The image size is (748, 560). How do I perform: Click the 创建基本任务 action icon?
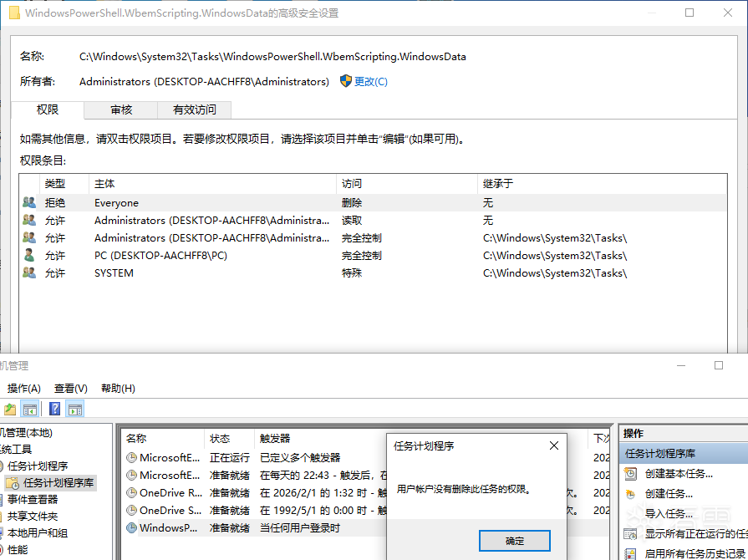tap(631, 474)
